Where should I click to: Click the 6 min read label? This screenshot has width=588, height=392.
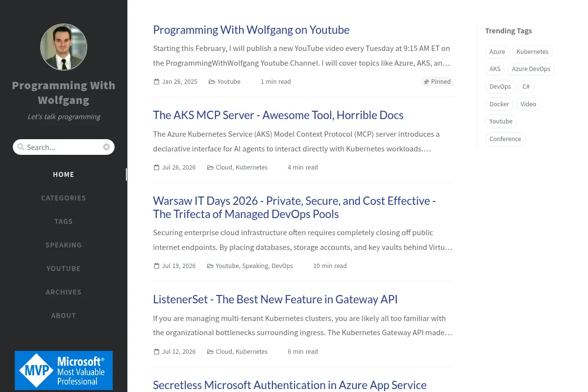pyautogui.click(x=303, y=352)
